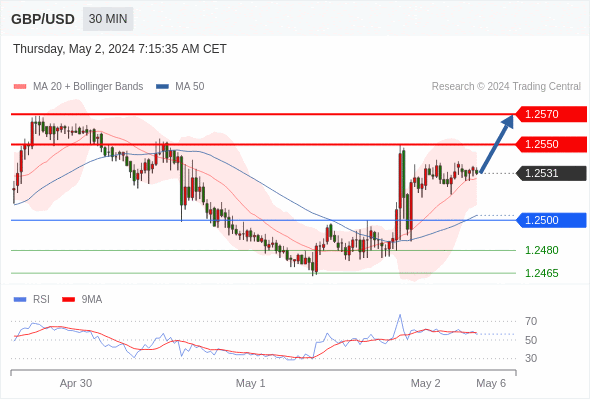Screen dimensions: 590x400
Task: Click the MA 50 legend label
Action: point(190,87)
